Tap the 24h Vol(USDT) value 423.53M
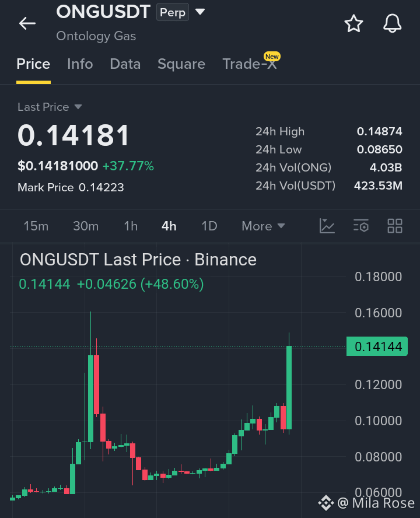The height and width of the screenshot is (518, 420). pyautogui.click(x=378, y=185)
